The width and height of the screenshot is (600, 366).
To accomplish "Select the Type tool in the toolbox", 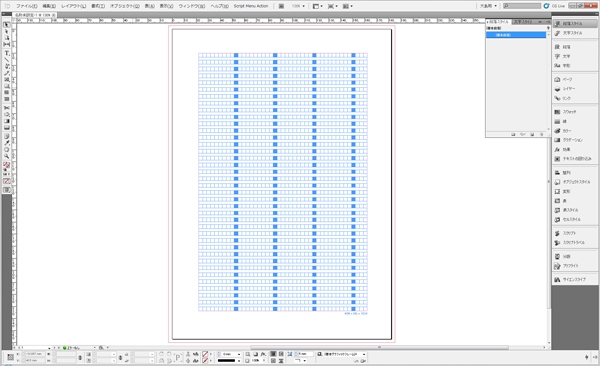I will pyautogui.click(x=7, y=54).
